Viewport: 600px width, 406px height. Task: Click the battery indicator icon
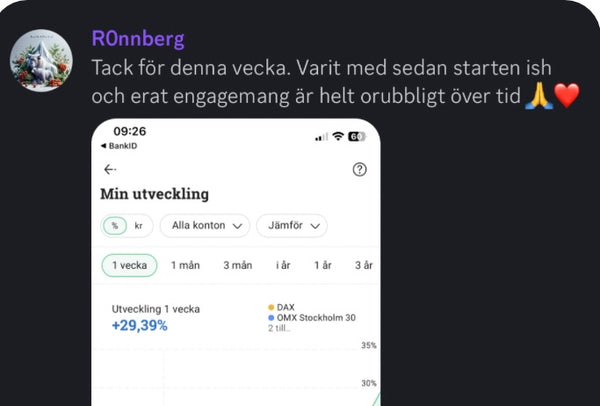(357, 136)
